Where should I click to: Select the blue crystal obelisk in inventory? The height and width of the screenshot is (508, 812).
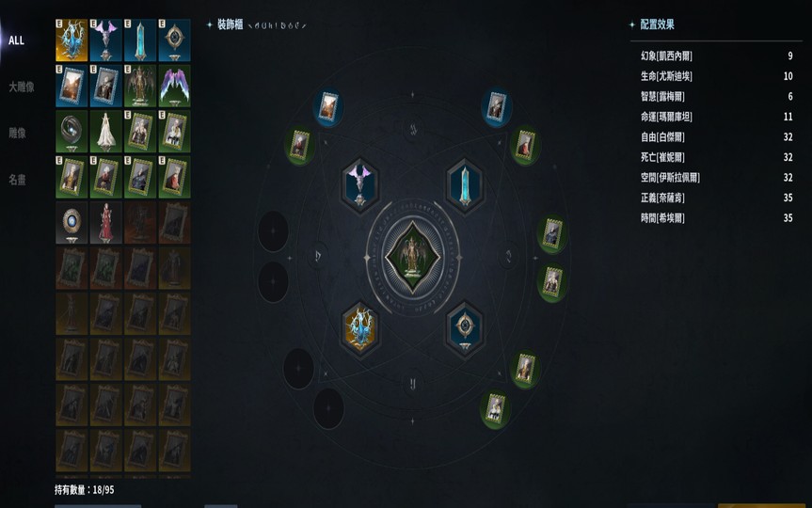[x=140, y=40]
